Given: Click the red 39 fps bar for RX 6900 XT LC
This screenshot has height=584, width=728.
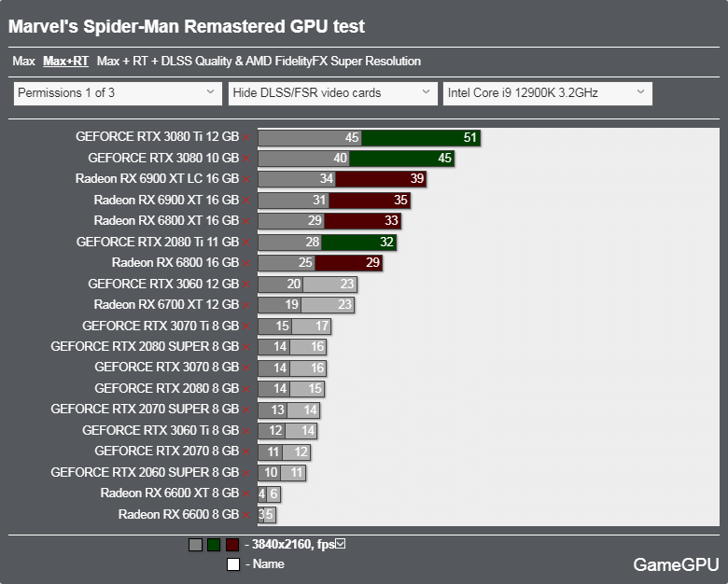Looking at the screenshot, I should [x=381, y=179].
